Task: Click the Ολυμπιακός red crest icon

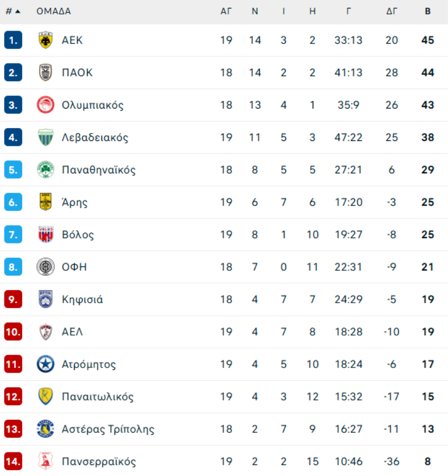Action: pyautogui.click(x=45, y=105)
